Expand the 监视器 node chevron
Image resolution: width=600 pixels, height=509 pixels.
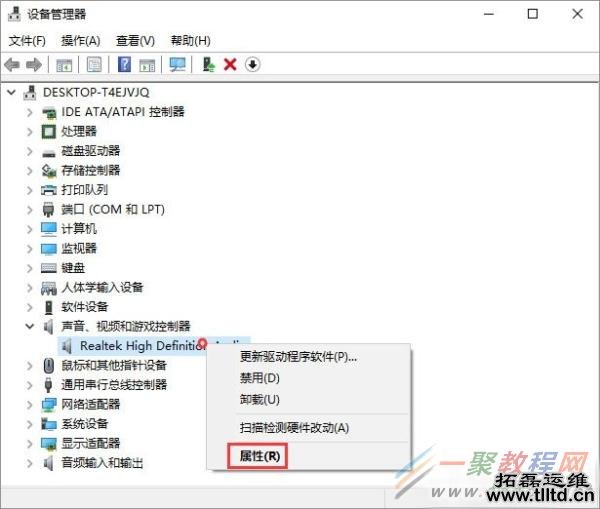pos(29,249)
